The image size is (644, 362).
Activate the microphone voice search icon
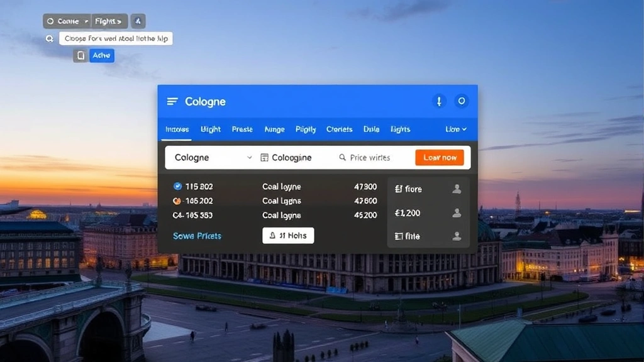coord(440,101)
